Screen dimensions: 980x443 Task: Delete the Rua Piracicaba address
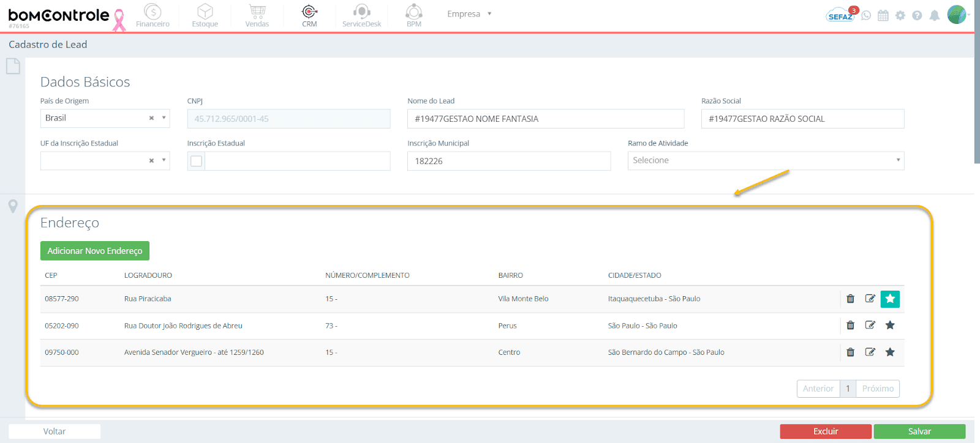(850, 299)
